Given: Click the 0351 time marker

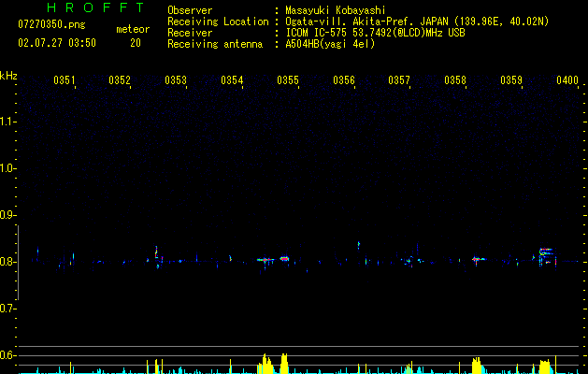Looking at the screenshot, I should [65, 80].
